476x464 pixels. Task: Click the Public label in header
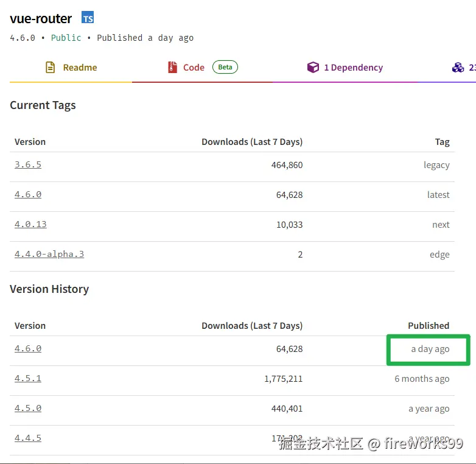pos(66,38)
